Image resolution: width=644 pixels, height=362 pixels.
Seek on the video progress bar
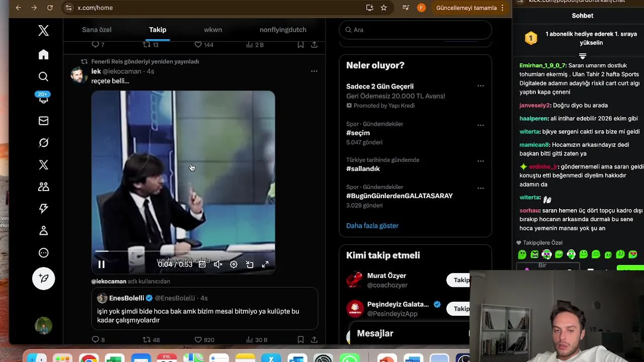(183, 251)
